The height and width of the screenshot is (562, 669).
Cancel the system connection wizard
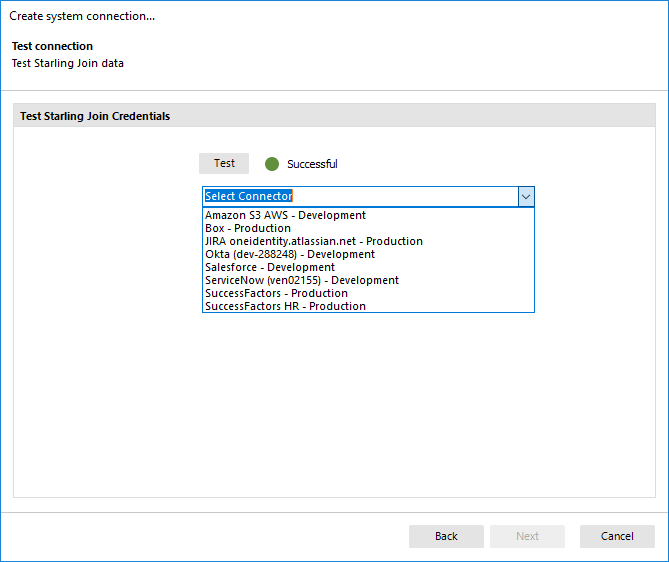(617, 536)
